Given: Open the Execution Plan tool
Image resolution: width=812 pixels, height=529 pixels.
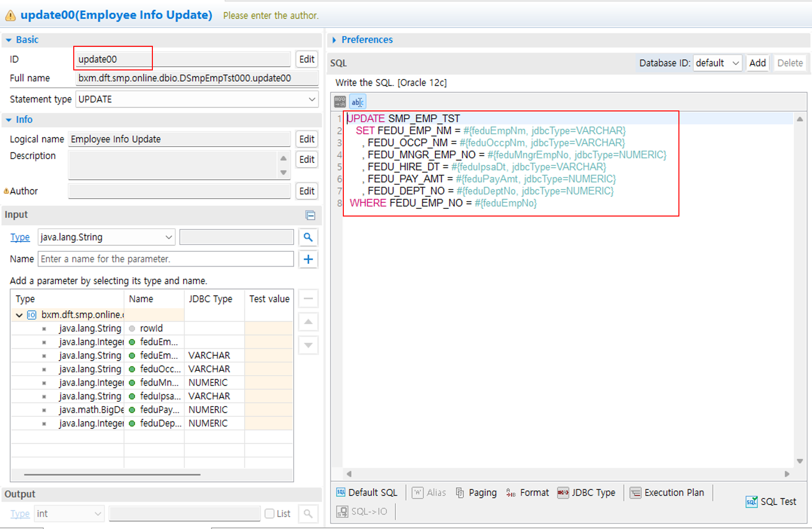Looking at the screenshot, I should point(667,492).
